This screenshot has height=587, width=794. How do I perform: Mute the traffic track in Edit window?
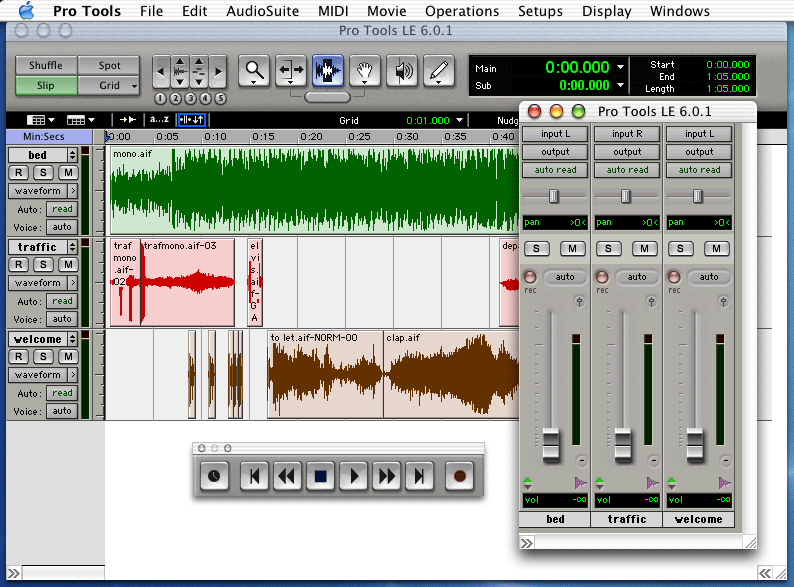(68, 264)
